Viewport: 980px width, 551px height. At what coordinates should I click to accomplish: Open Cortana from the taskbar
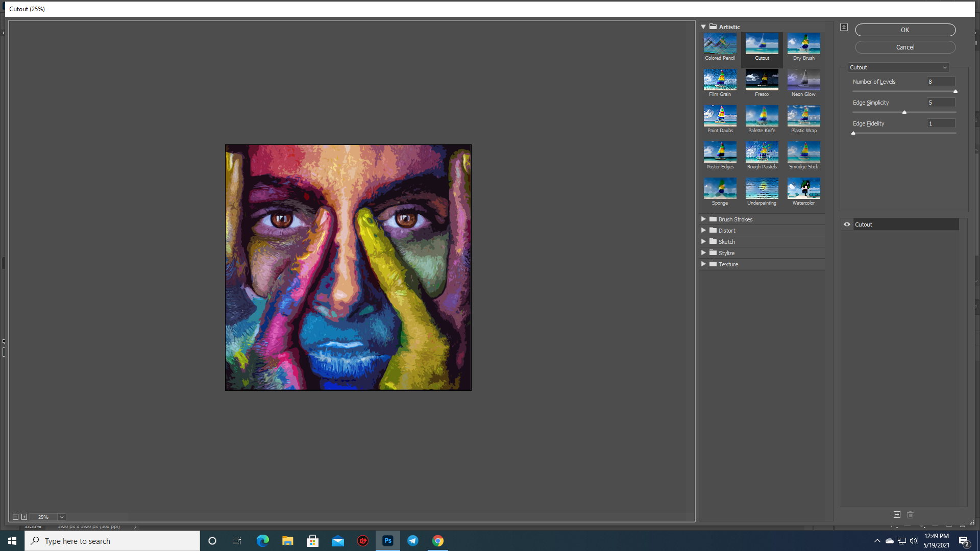pyautogui.click(x=212, y=541)
